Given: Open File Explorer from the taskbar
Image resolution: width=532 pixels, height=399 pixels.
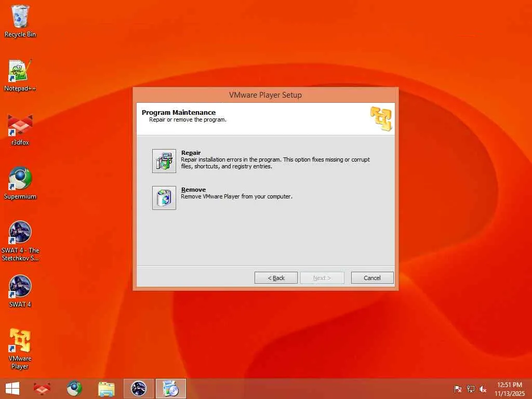Looking at the screenshot, I should 107,389.
